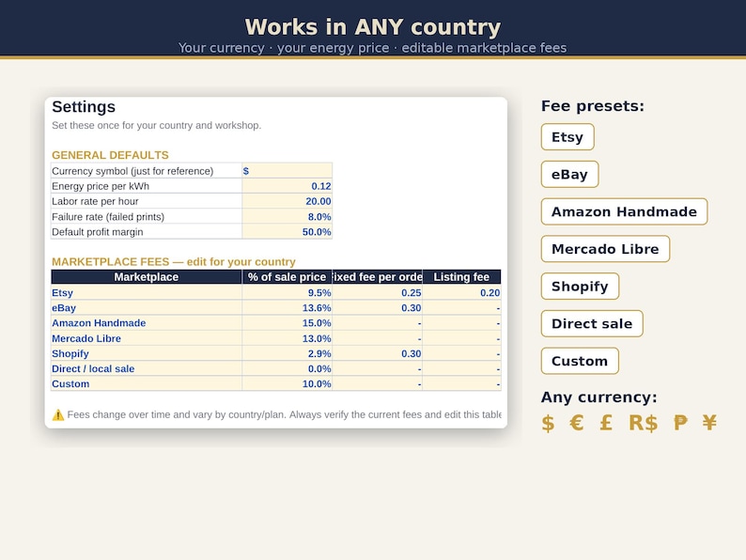Click the Marketplace column header
Viewport: 746px width, 560px height.
147,277
